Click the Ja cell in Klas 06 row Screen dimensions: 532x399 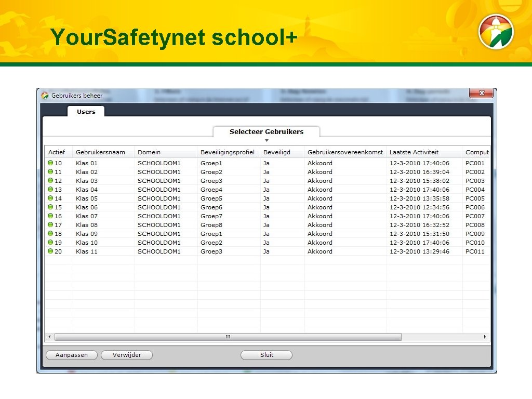point(267,207)
